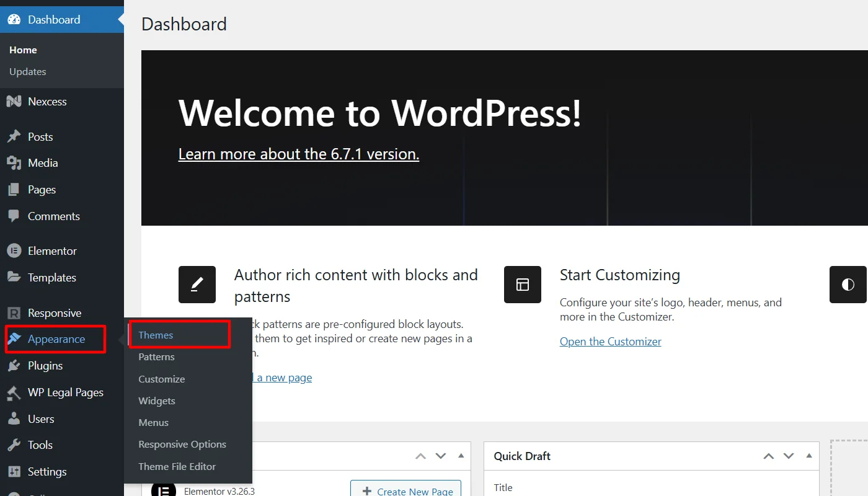Click the Settings sliders icon
Viewport: 868px width, 496px height.
pyautogui.click(x=14, y=472)
